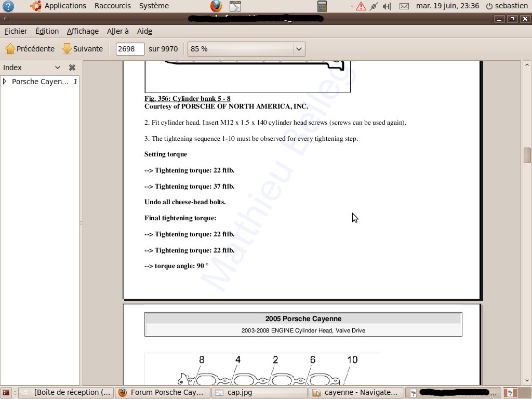Click the '3. The tightening sequence 1-10' sentence
This screenshot has height=399, width=532.
(251, 138)
